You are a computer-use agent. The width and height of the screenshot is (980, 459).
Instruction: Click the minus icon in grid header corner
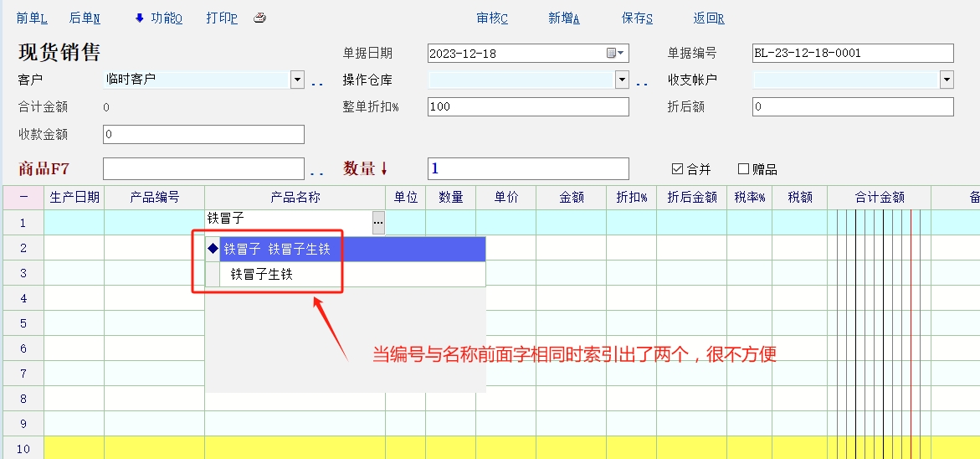[x=23, y=198]
